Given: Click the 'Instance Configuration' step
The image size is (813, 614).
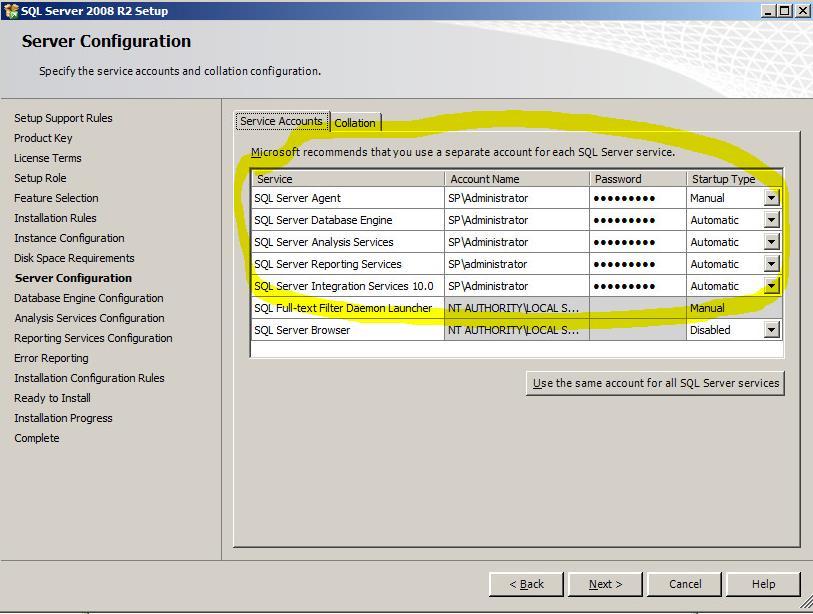Looking at the screenshot, I should (69, 238).
